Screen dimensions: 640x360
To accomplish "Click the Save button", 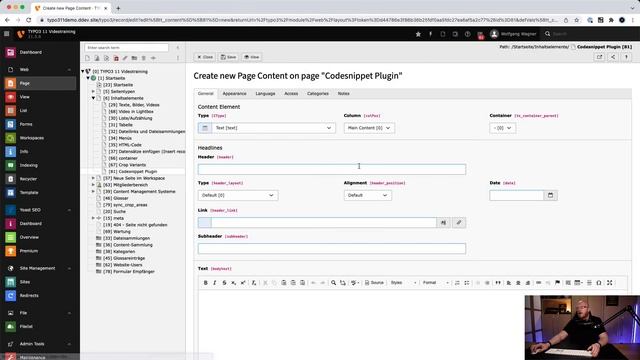I will tap(229, 57).
